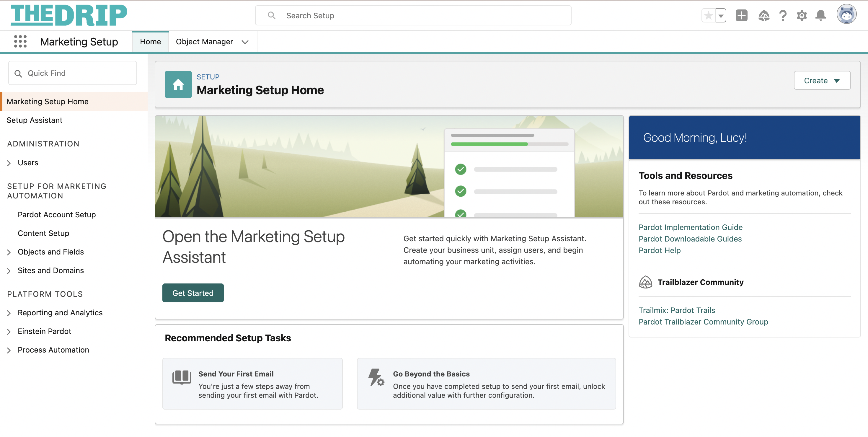
Task: Click the SETUP breadcrumb label
Action: coord(208,77)
